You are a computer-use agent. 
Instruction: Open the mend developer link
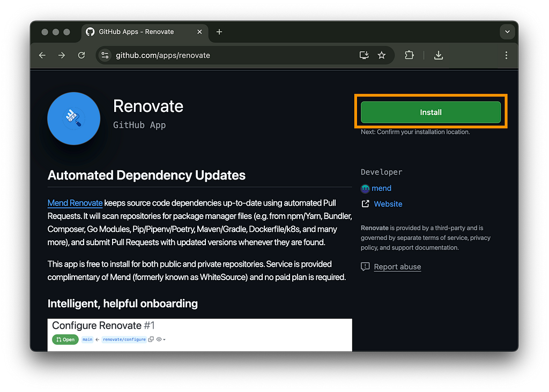tap(381, 188)
